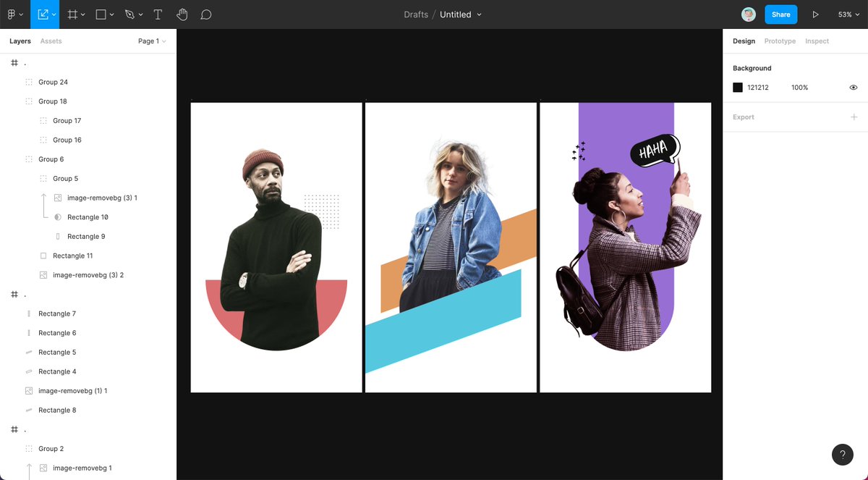Select the Frame tool
This screenshot has height=480, width=868.
[x=72, y=14]
